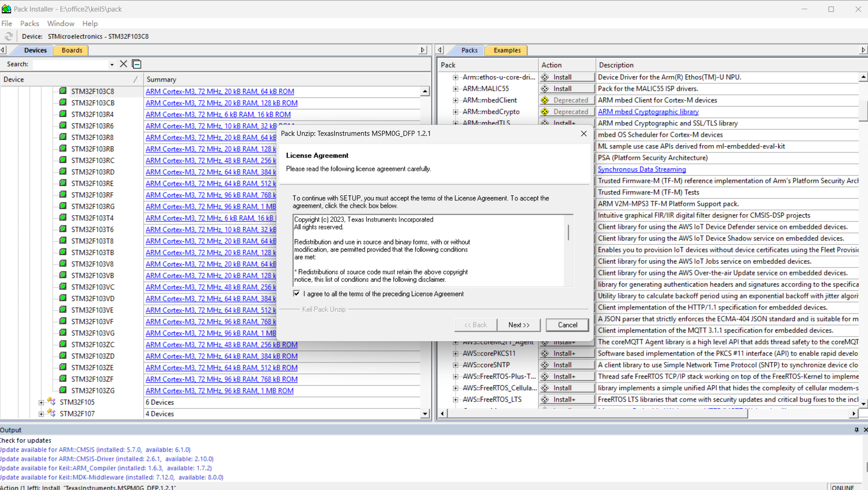
Task: Click the license text vertical scrollbar thumb
Action: click(568, 232)
